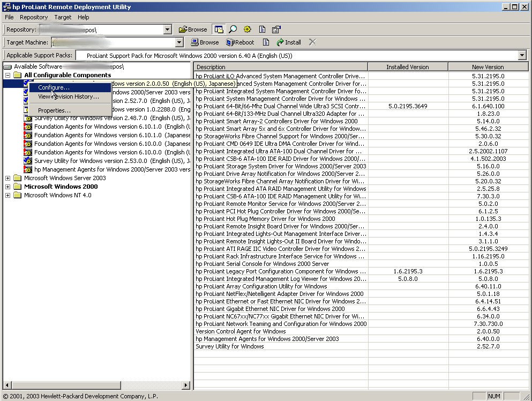Click the Description column header
Viewport: 532px width, 401px height.
tap(281, 67)
